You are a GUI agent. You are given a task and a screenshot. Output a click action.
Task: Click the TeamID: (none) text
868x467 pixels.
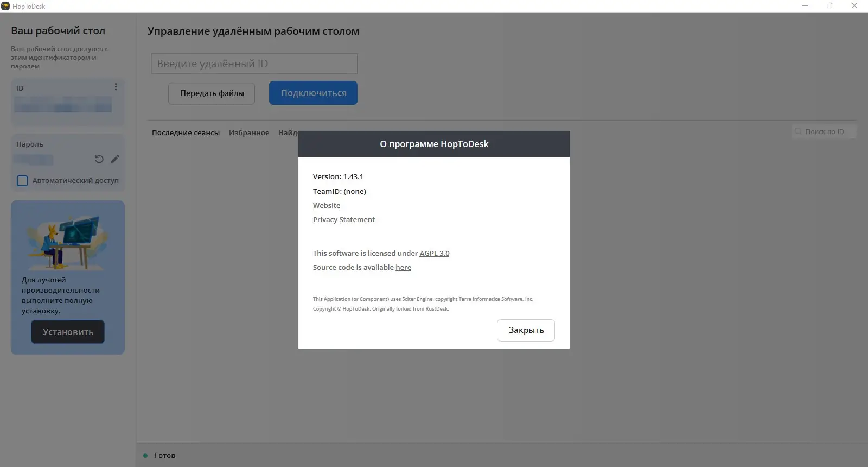point(340,191)
